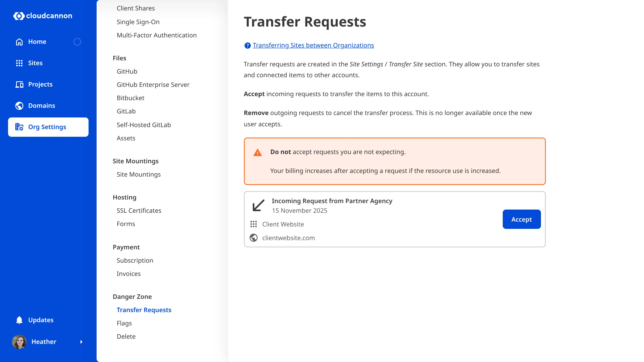Select Transfer Requests under Danger Zone
The image size is (644, 362).
[144, 310]
